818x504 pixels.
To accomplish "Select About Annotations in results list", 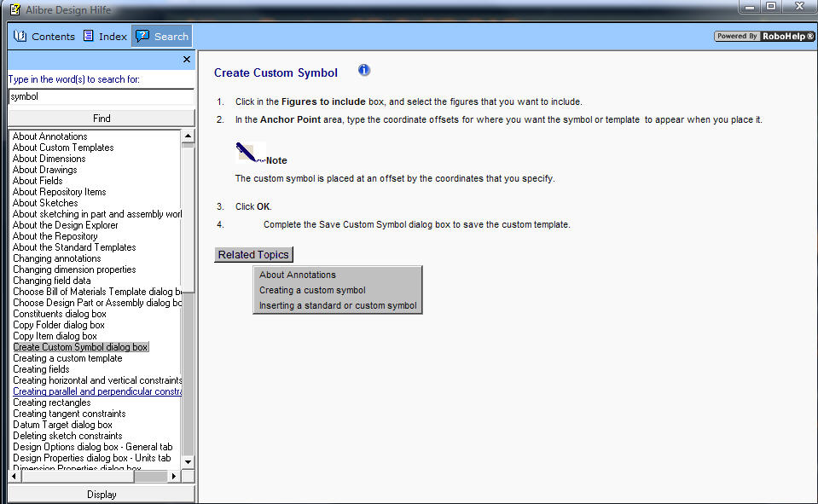I will [50, 136].
